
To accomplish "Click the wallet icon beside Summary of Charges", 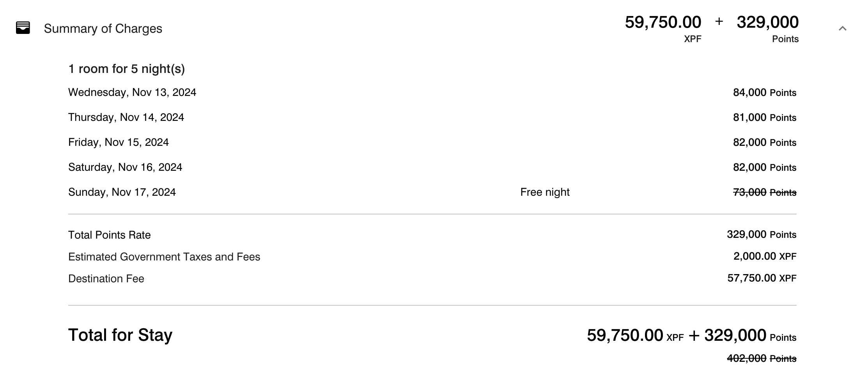I will point(23,28).
